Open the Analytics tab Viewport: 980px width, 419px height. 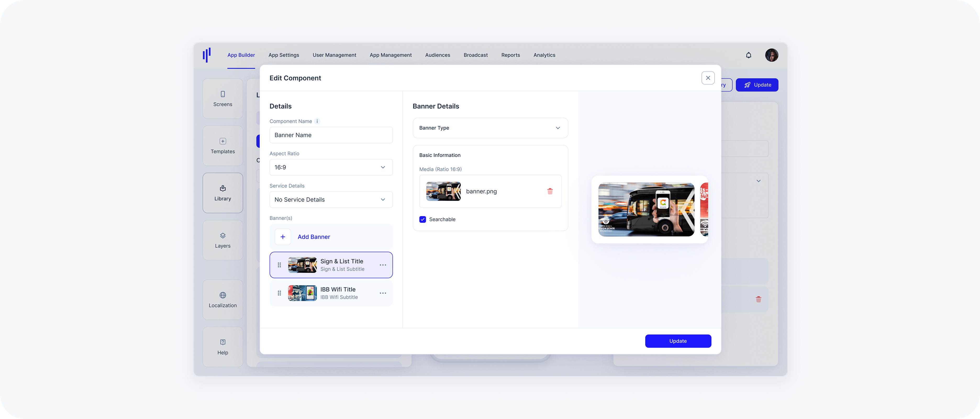coord(544,55)
